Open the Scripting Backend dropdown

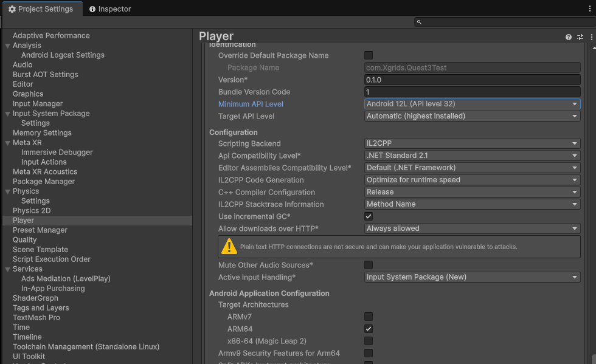[472, 143]
